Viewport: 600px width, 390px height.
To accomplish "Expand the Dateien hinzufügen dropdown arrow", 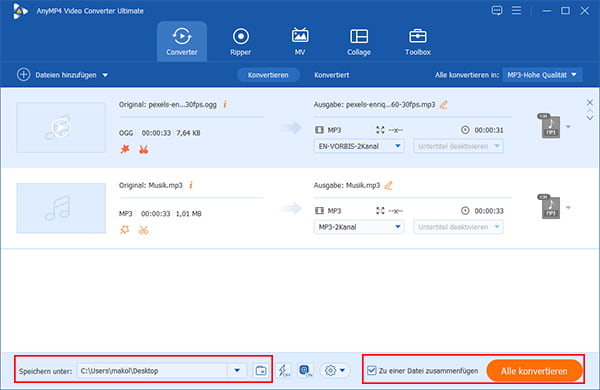I will tap(105, 75).
